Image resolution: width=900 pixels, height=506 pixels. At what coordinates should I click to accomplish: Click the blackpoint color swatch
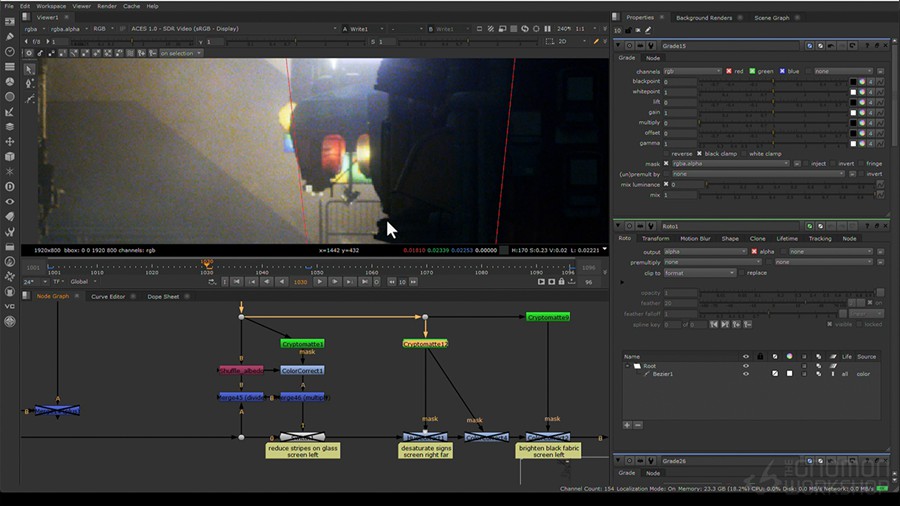click(852, 81)
